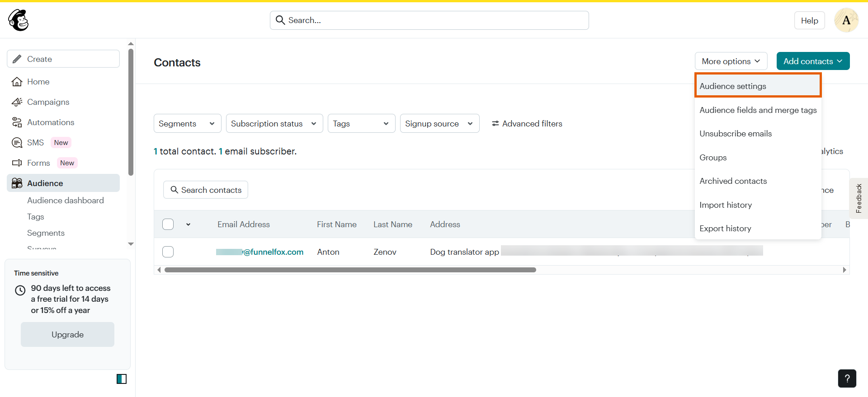Tick the select-all contacts checkbox
The image size is (868, 397).
pyautogui.click(x=168, y=224)
